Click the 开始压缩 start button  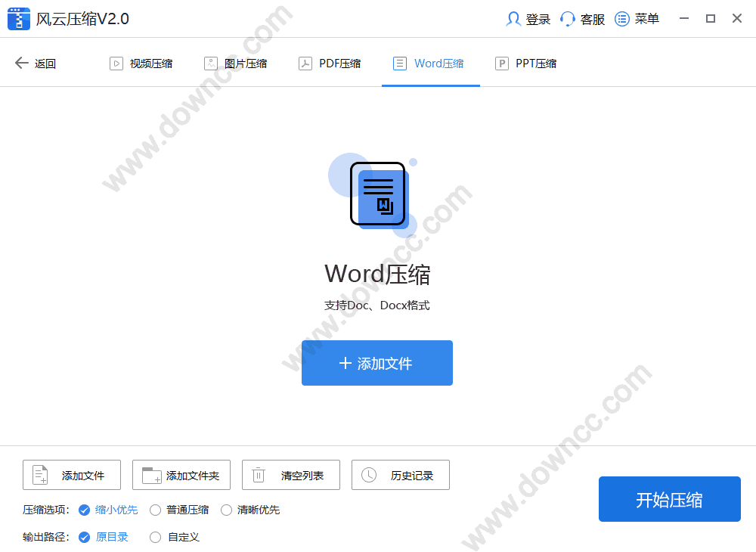(x=669, y=499)
